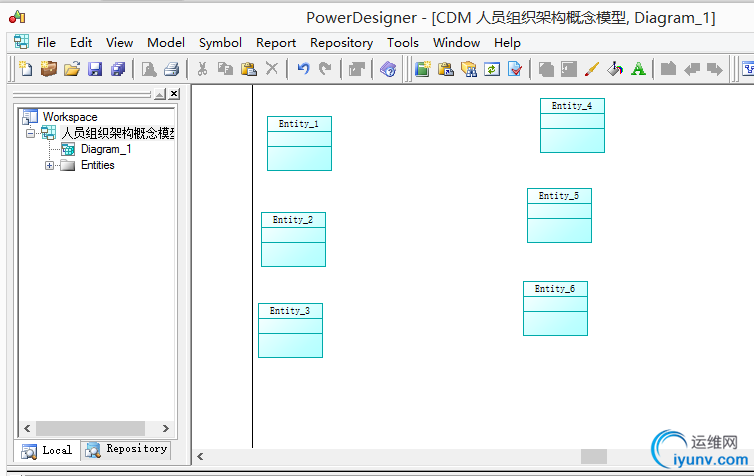This screenshot has height=476, width=754.
Task: Click the Delete X toolbar icon
Action: tap(272, 69)
